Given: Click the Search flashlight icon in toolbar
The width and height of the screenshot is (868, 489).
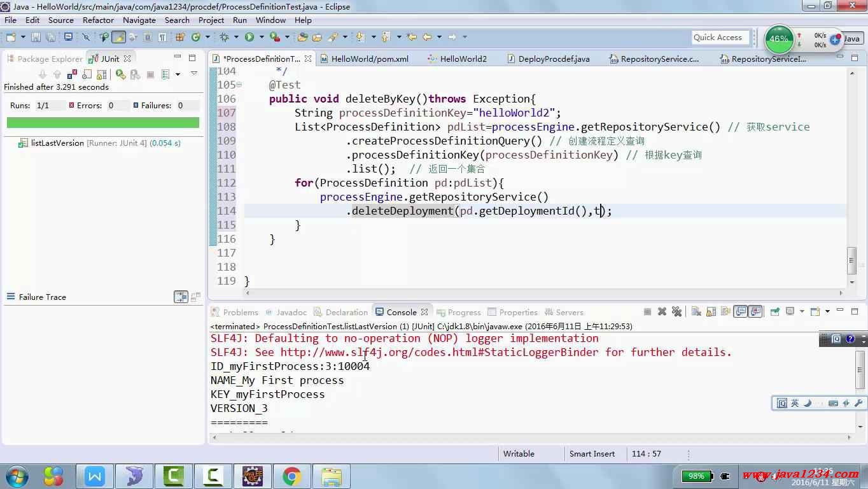Looking at the screenshot, I should pyautogui.click(x=332, y=37).
